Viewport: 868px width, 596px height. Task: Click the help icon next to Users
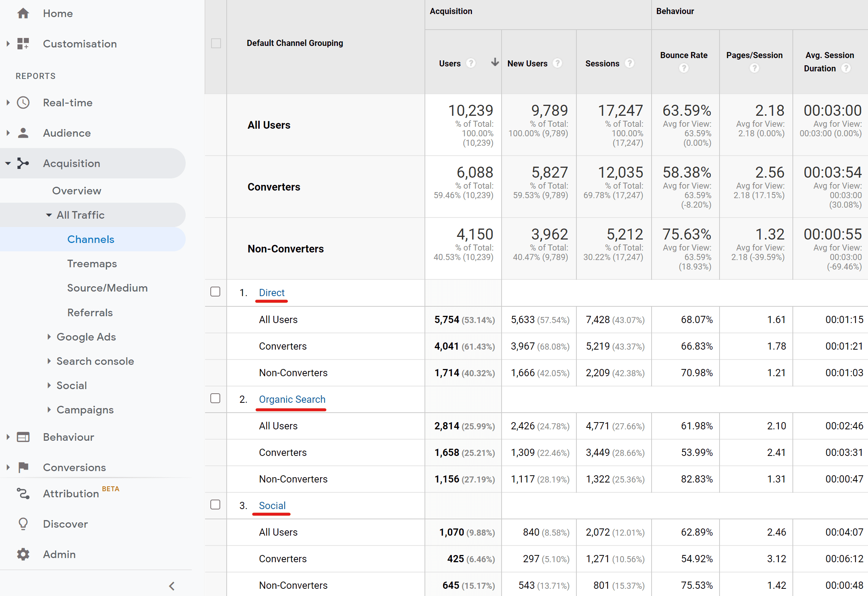point(470,63)
